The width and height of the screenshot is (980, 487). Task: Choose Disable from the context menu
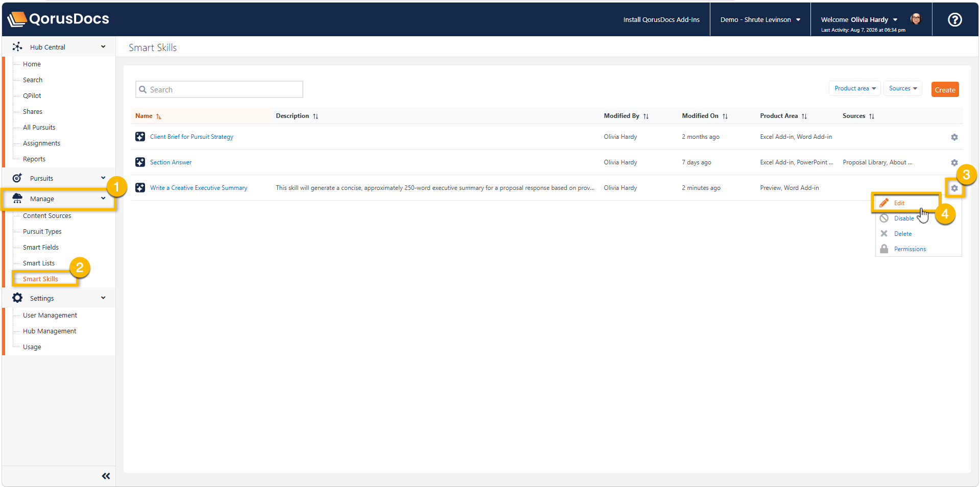[x=904, y=218]
